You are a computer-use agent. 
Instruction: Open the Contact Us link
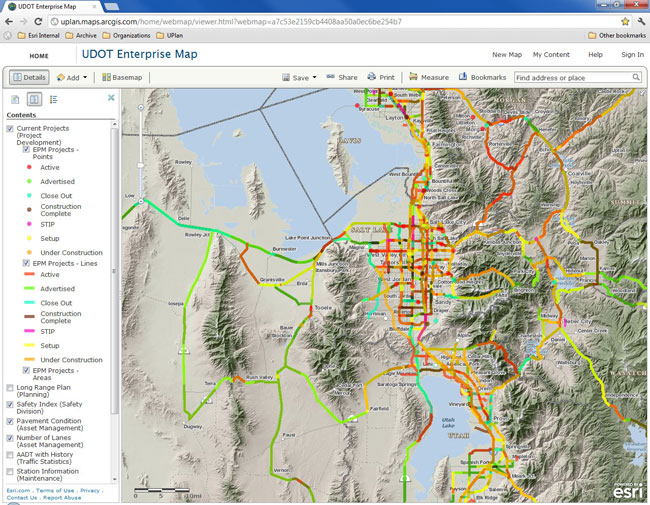coord(22,498)
